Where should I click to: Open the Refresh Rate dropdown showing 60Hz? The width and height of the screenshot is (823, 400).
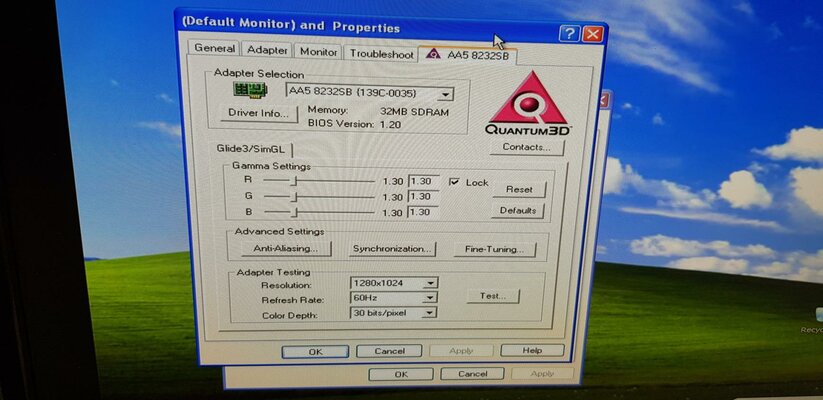(430, 298)
